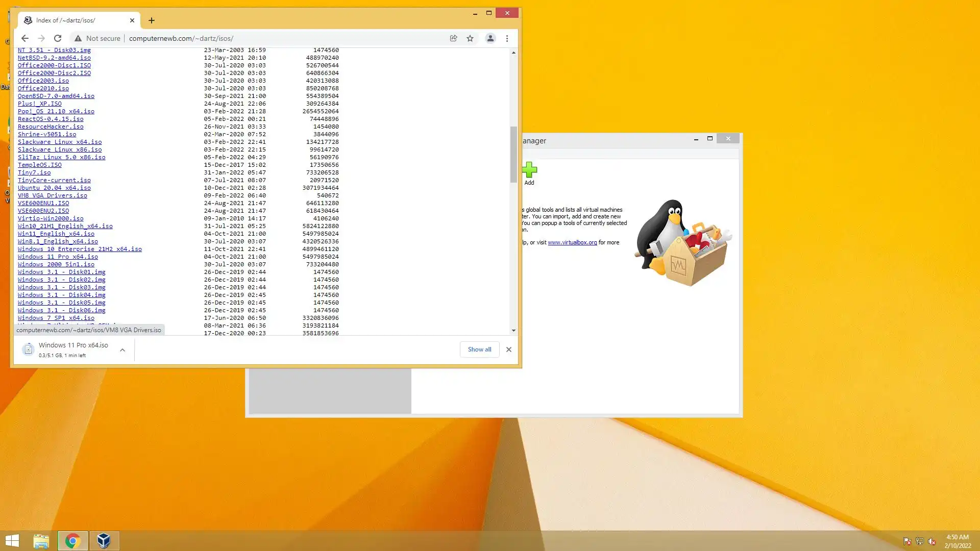Open File Explorer from taskbar
The image size is (980, 551).
[x=41, y=541]
